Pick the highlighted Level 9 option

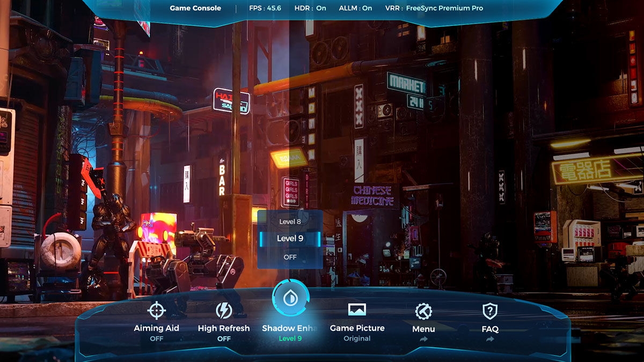coord(290,239)
